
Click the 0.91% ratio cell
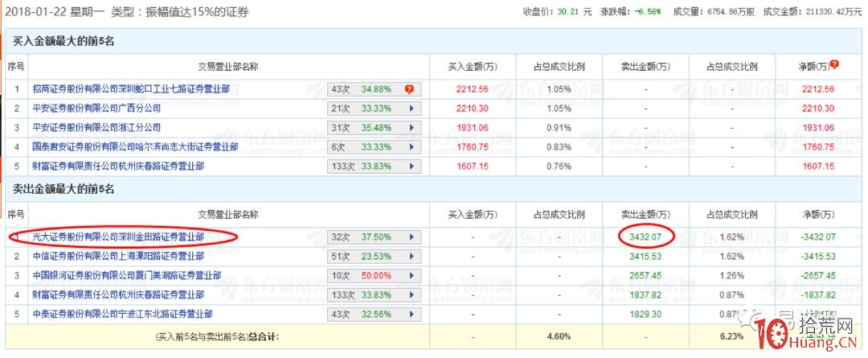click(x=559, y=127)
